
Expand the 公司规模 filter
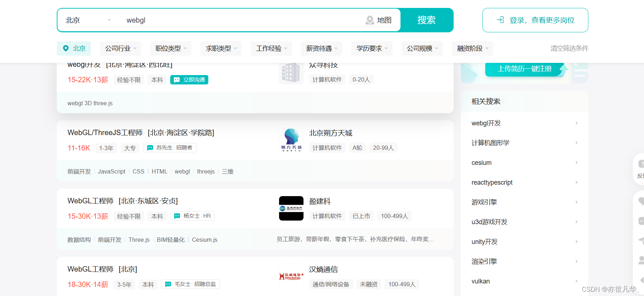(422, 48)
